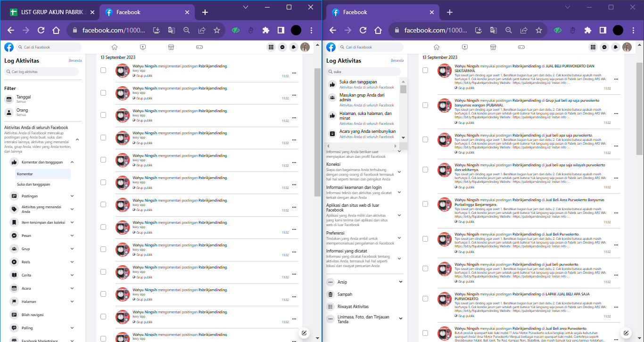Click the Facebook logo in the left window
The height and width of the screenshot is (342, 644).
click(x=9, y=47)
